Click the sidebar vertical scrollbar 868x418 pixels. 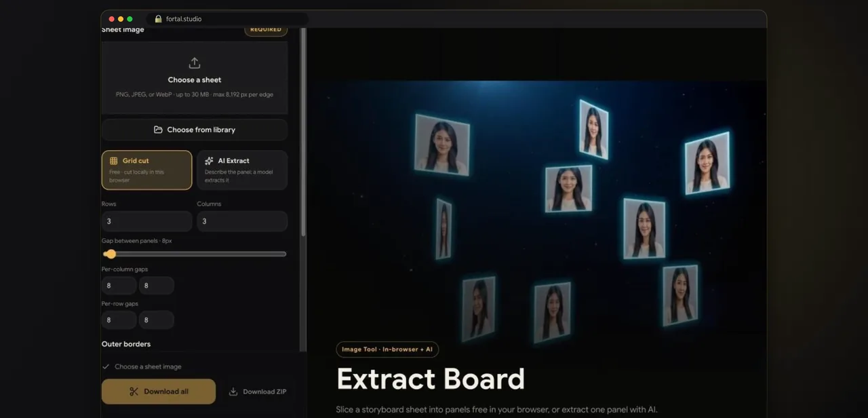[303, 132]
